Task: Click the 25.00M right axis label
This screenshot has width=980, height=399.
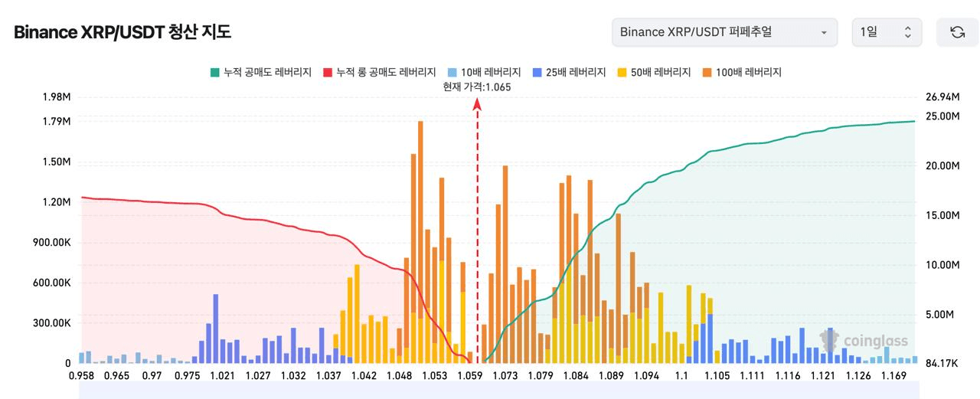Action: [942, 116]
